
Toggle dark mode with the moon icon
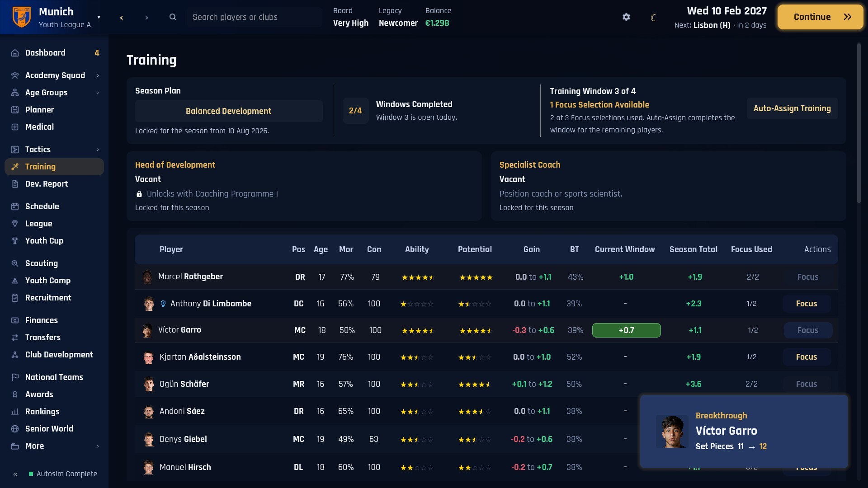tap(653, 17)
